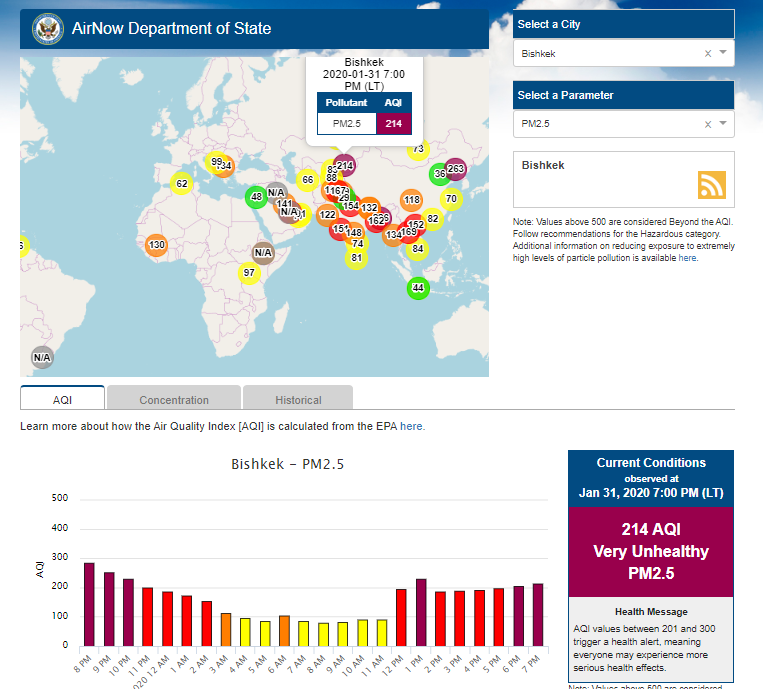Select the AQI tab
763x689 pixels.
62,400
